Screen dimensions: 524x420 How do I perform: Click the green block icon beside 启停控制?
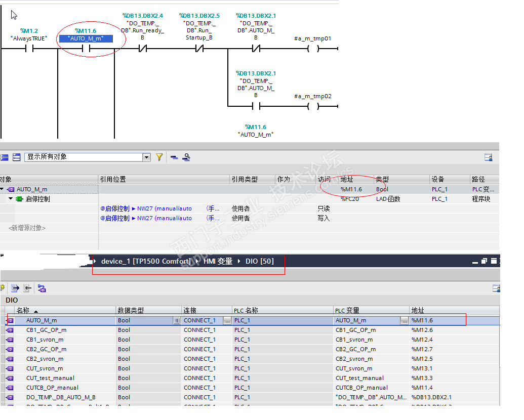(x=19, y=199)
